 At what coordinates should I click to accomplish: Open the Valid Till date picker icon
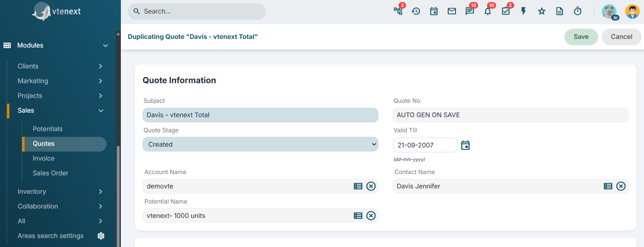tap(465, 145)
